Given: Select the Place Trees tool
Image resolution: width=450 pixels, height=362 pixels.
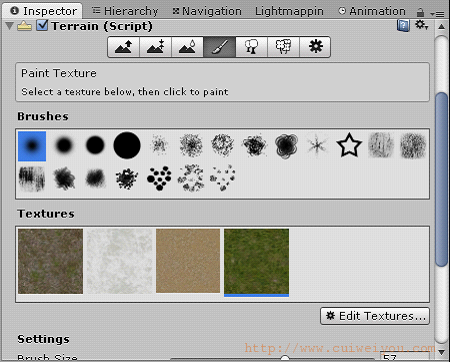Looking at the screenshot, I should (x=252, y=47).
